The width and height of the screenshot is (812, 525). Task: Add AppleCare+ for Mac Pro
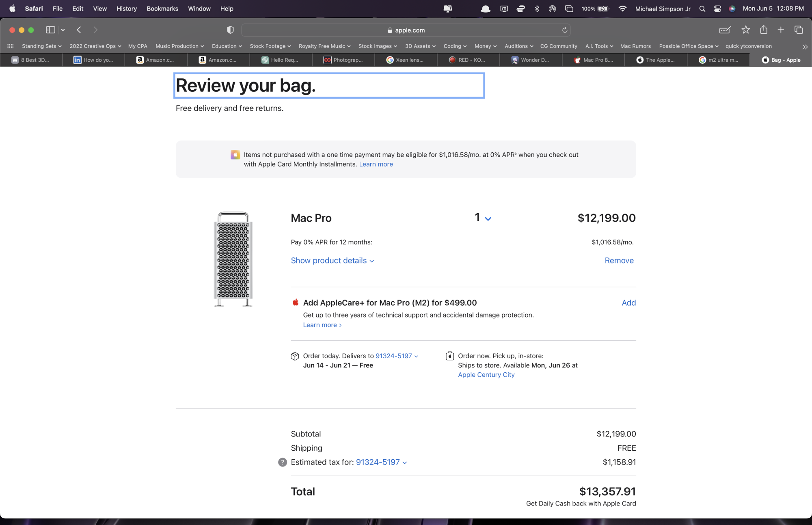pyautogui.click(x=628, y=303)
